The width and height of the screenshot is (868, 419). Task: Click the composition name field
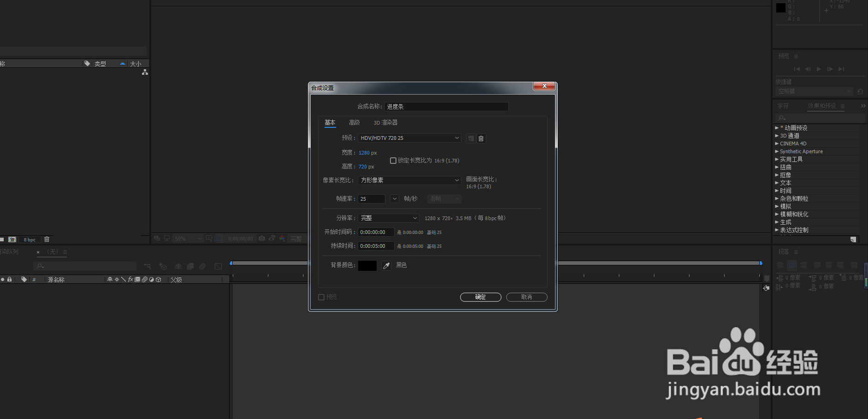(447, 107)
